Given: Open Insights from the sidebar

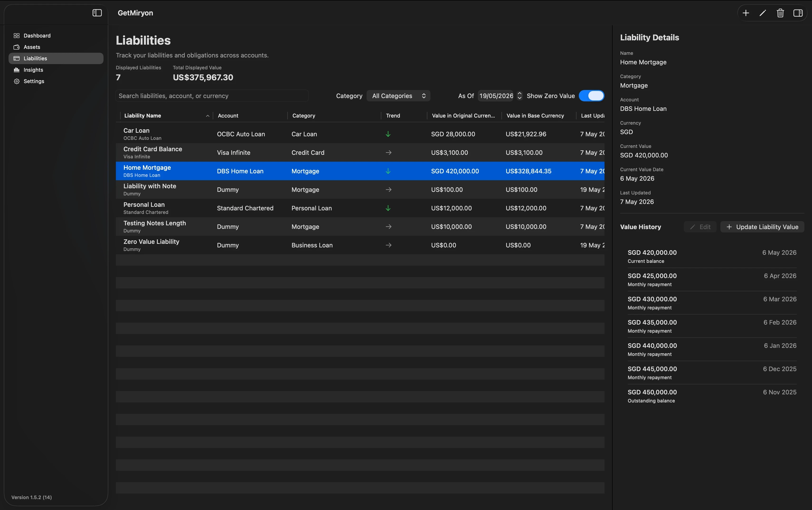Looking at the screenshot, I should point(56,70).
